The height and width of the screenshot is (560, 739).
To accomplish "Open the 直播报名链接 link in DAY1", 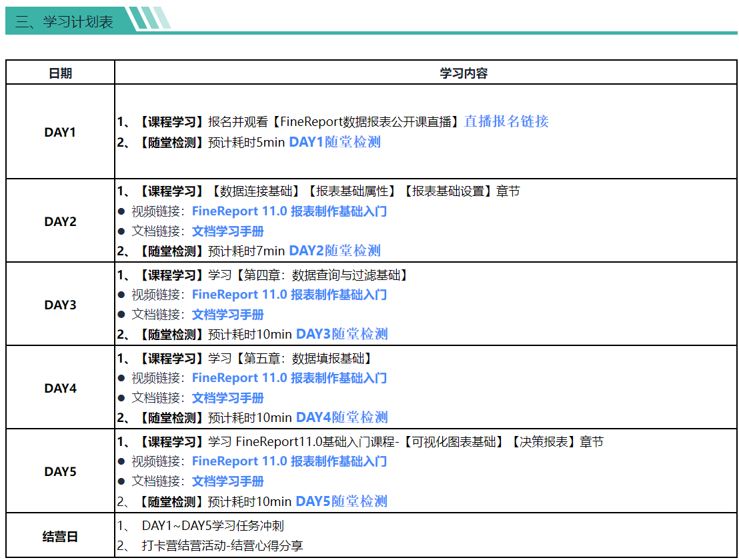I will pos(506,121).
